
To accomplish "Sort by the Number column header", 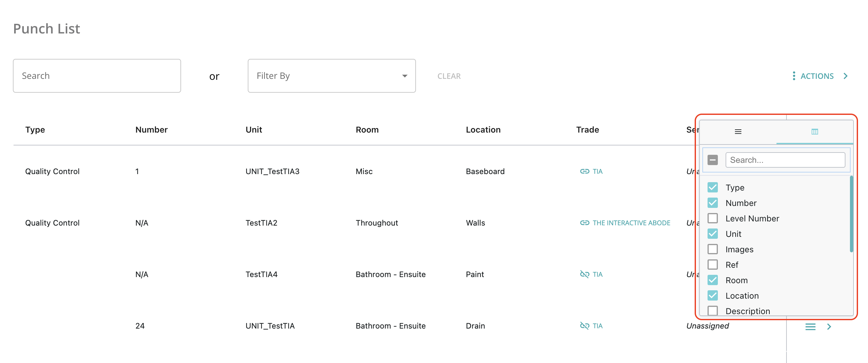I will click(151, 129).
